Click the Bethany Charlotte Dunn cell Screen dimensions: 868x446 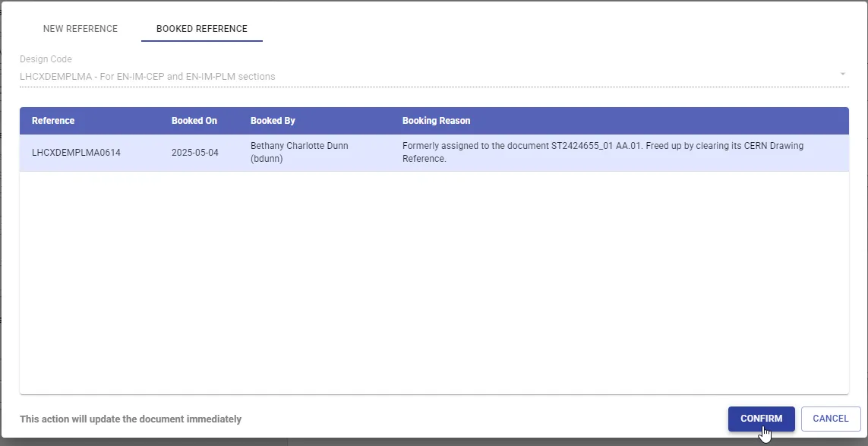(299, 147)
